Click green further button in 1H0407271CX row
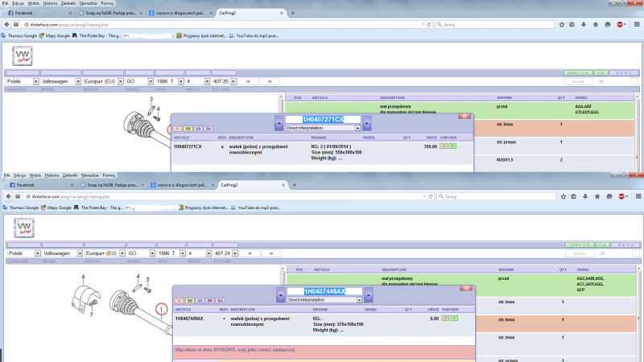 pyautogui.click(x=452, y=146)
